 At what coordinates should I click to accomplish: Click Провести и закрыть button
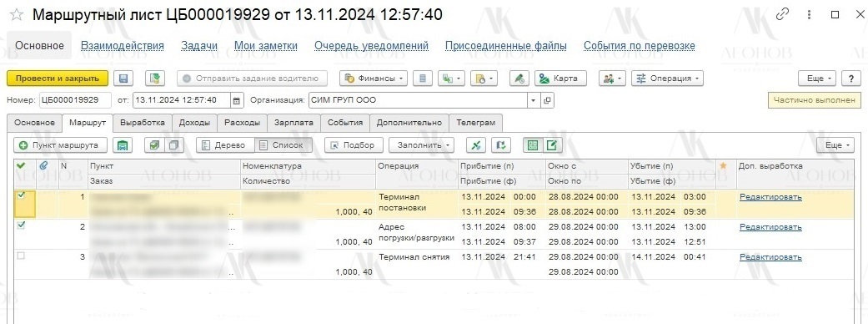[57, 78]
